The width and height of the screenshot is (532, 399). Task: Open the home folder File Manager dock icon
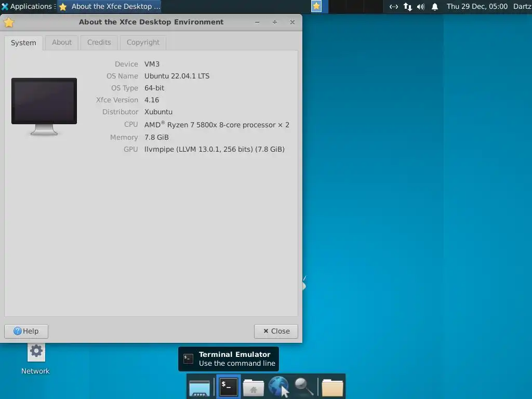click(x=254, y=388)
